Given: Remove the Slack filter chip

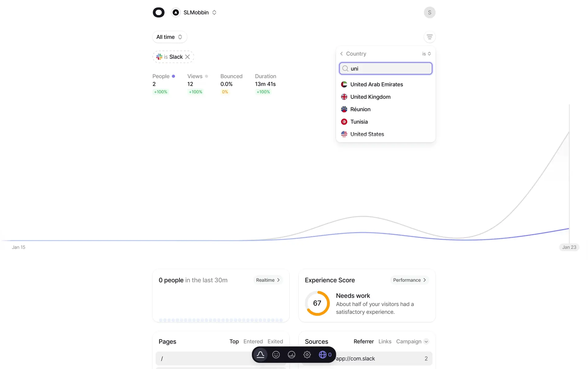Looking at the screenshot, I should (x=187, y=57).
